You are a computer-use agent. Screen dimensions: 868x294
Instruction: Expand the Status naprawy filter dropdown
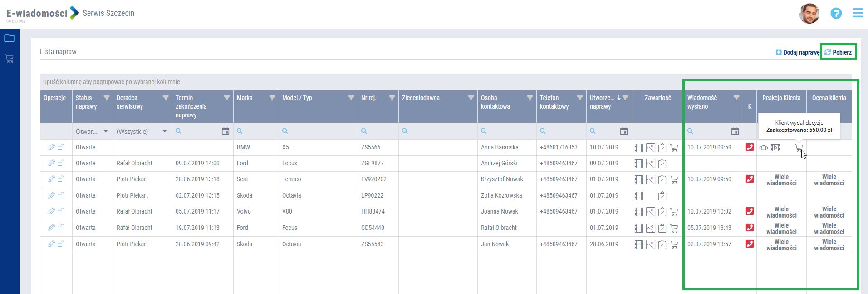tap(106, 131)
